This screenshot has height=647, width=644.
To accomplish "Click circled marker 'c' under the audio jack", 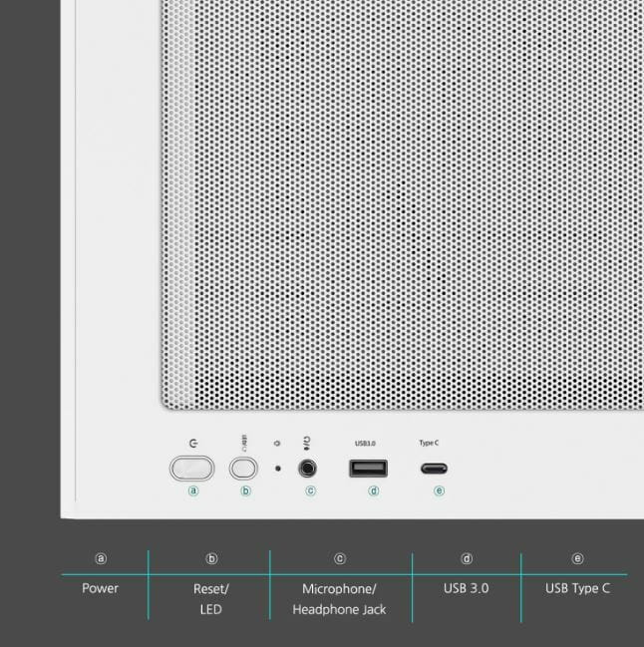I will 310,490.
